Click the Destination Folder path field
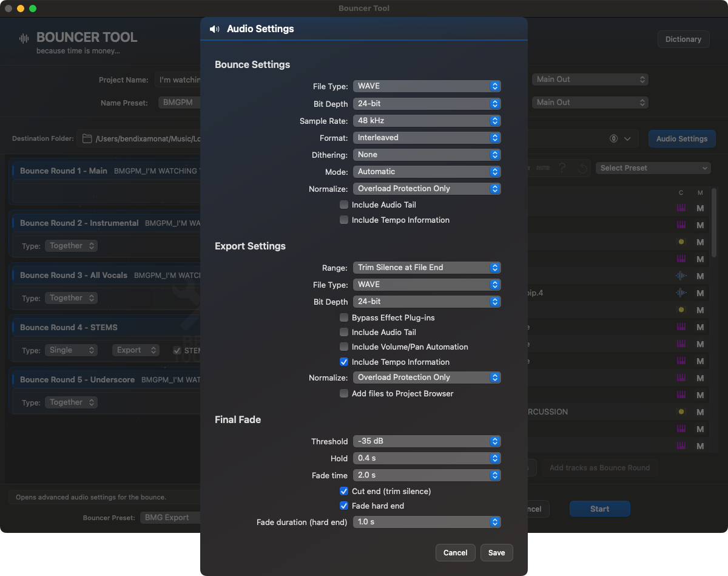The width and height of the screenshot is (728, 576). [x=140, y=139]
